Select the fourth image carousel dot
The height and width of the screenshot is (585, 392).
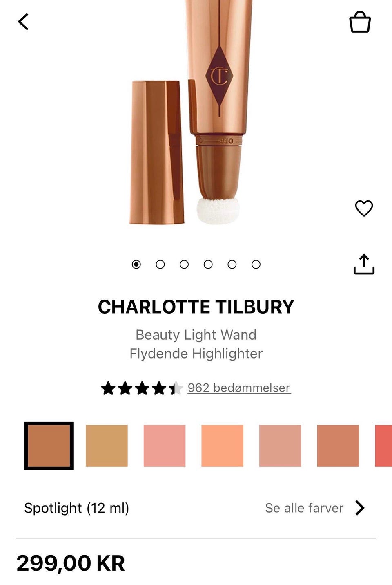[x=208, y=264]
